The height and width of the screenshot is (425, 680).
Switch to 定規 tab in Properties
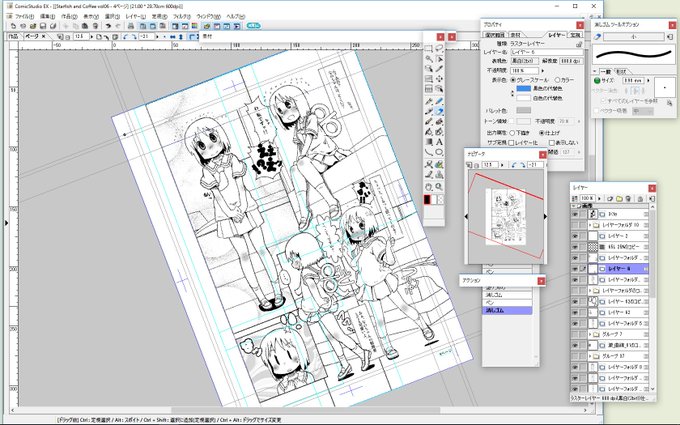tap(575, 35)
